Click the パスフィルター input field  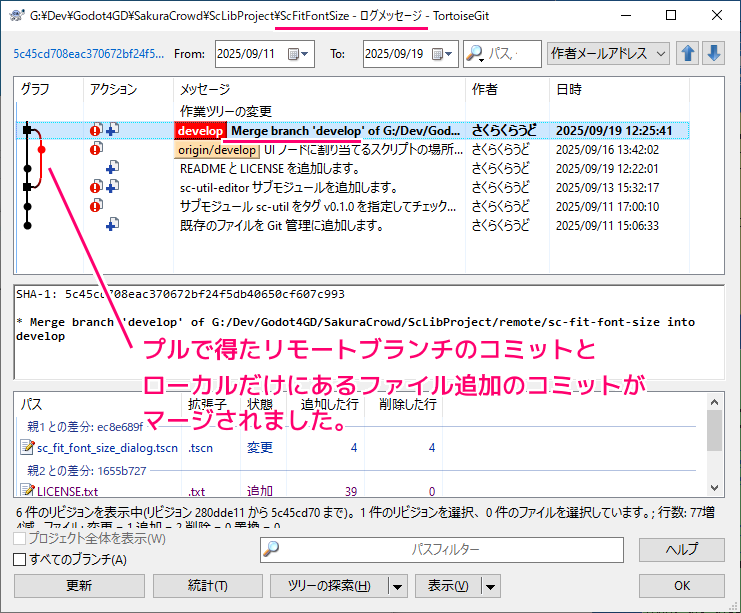(x=442, y=550)
